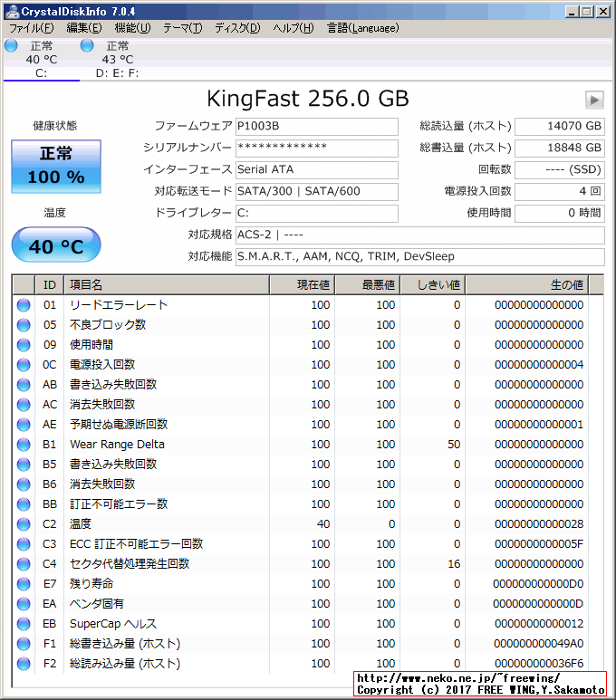Click raw value 000000000049A0
Image resolution: width=616 pixels, height=700 pixels.
click(x=539, y=644)
